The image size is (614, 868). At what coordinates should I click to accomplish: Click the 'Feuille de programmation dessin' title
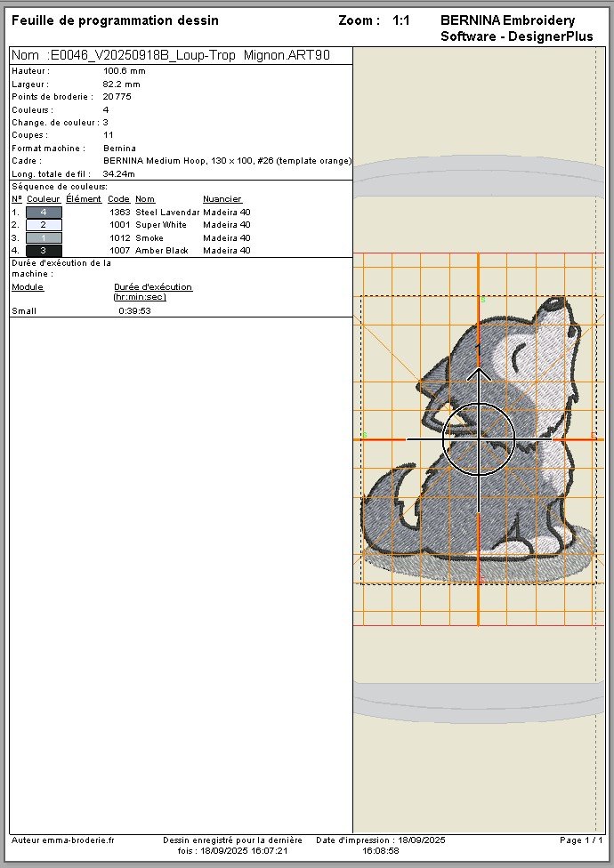click(x=115, y=21)
